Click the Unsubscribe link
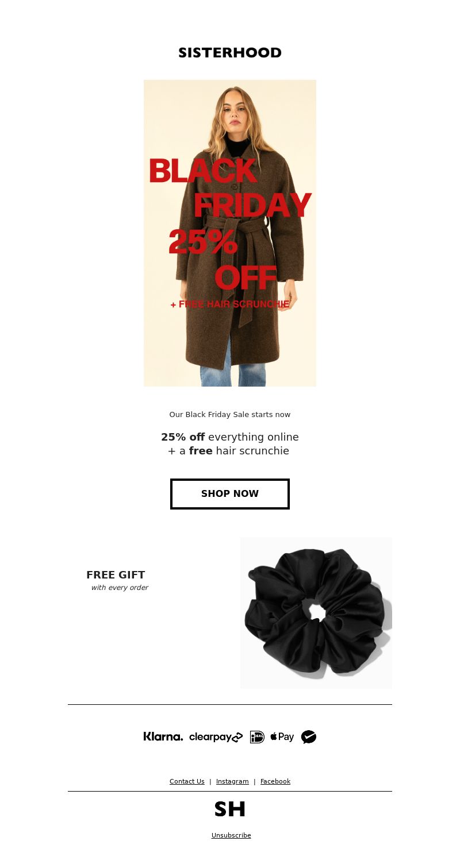Image resolution: width=460 pixels, height=868 pixels. [231, 835]
